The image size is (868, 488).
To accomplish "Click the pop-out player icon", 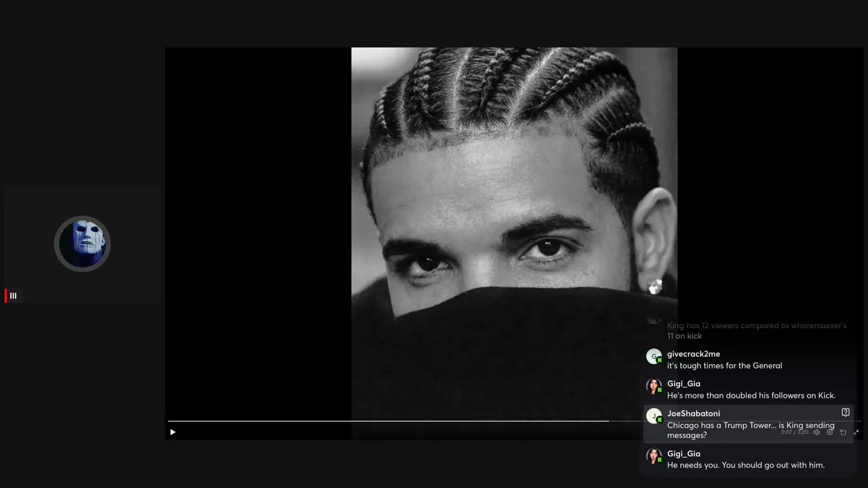I will [843, 432].
